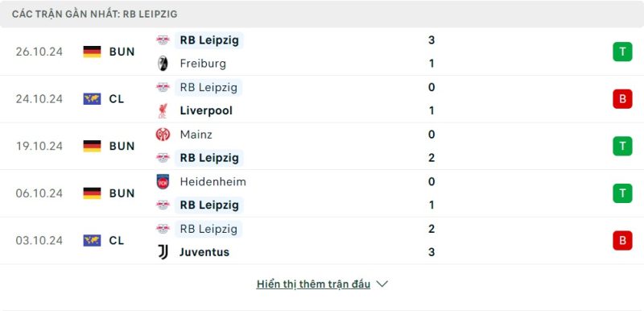Open the Juventus team name link
Screen dimensions: 644x311
[204, 252]
